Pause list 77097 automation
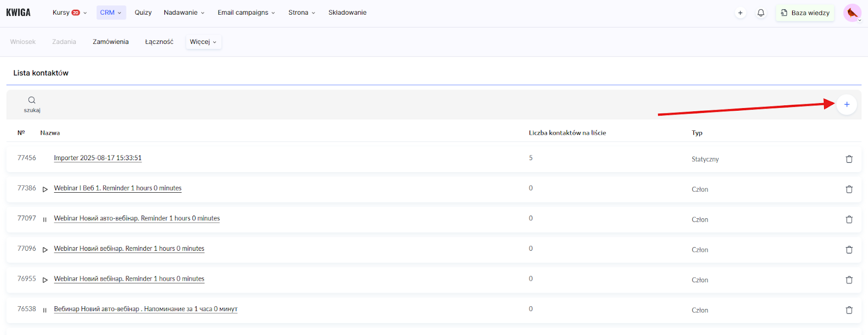868x335 pixels. coord(44,220)
